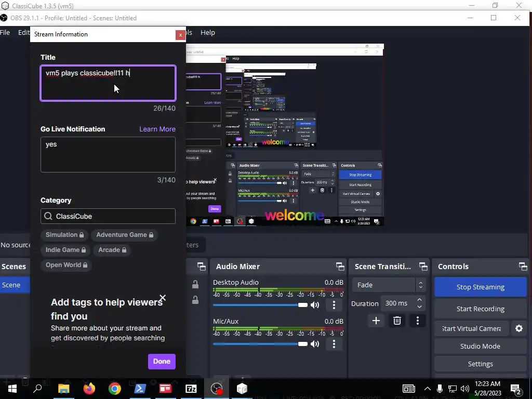Viewport: 532px width, 399px height.
Task: Enable Studio Mode
Action: pyautogui.click(x=481, y=346)
